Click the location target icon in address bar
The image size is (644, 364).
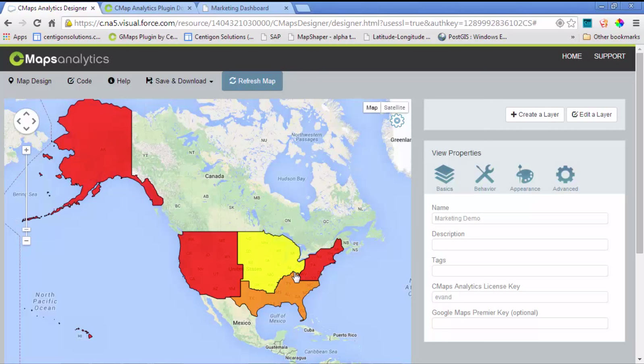click(x=559, y=23)
